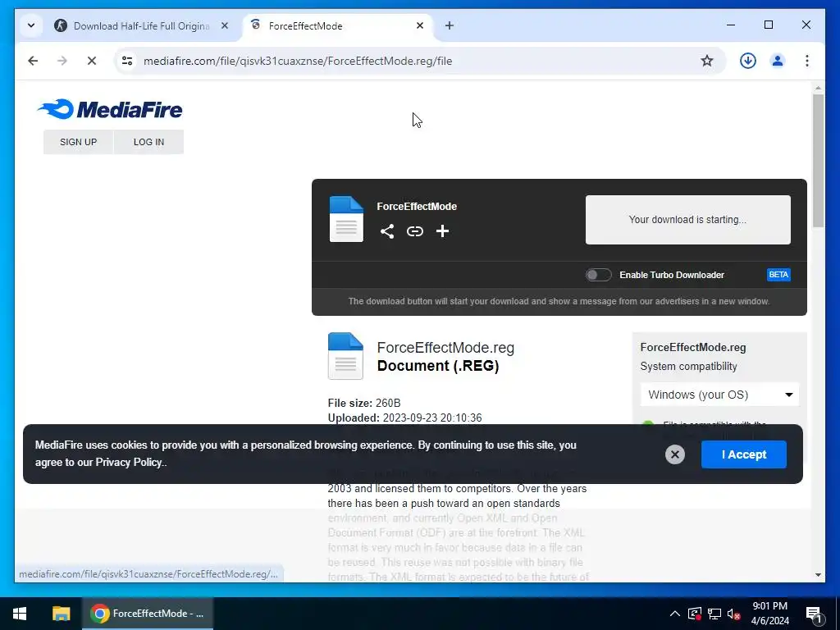Open a new tab with the plus button
Image resolution: width=840 pixels, height=630 pixels.
tap(450, 25)
